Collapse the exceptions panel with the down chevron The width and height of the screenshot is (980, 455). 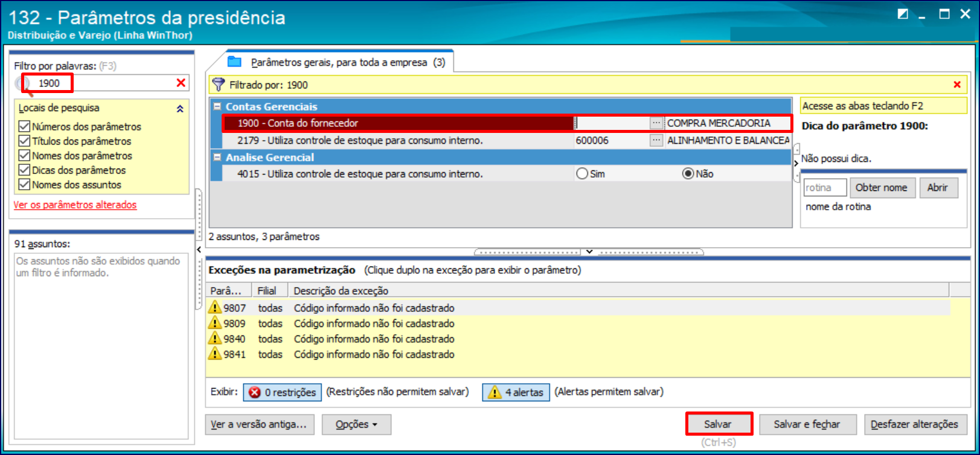[589, 251]
